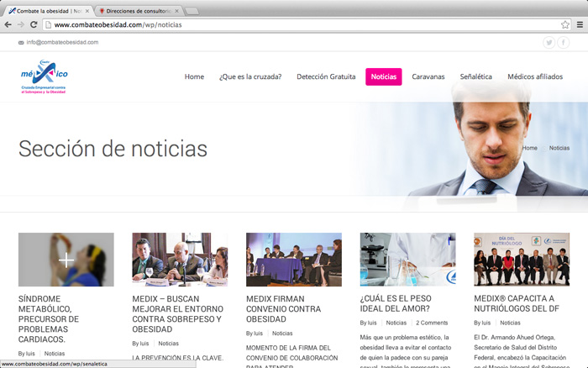Click the browser forward arrow

[x=21, y=24]
